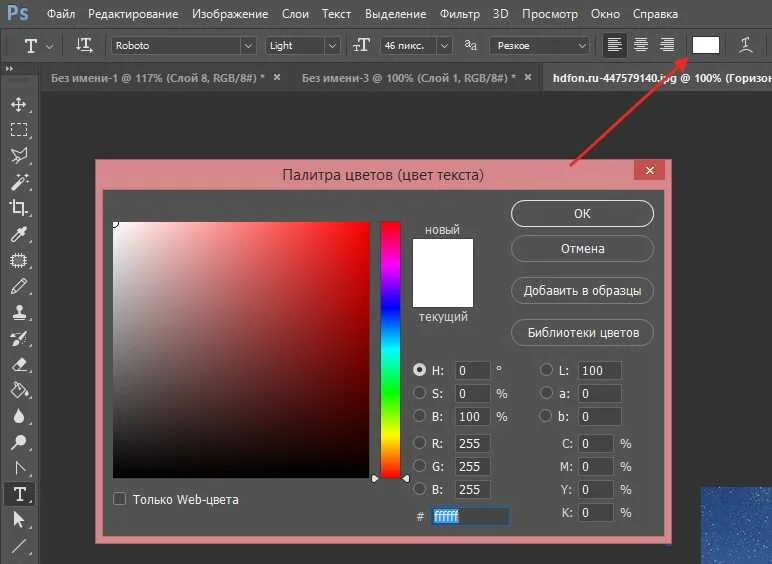Select the Dodge tool

(x=19, y=442)
